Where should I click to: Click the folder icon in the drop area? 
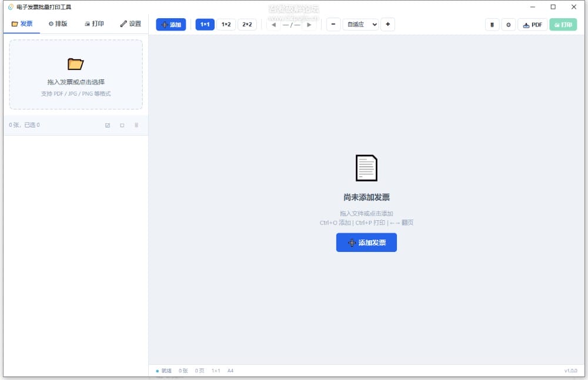(x=75, y=64)
